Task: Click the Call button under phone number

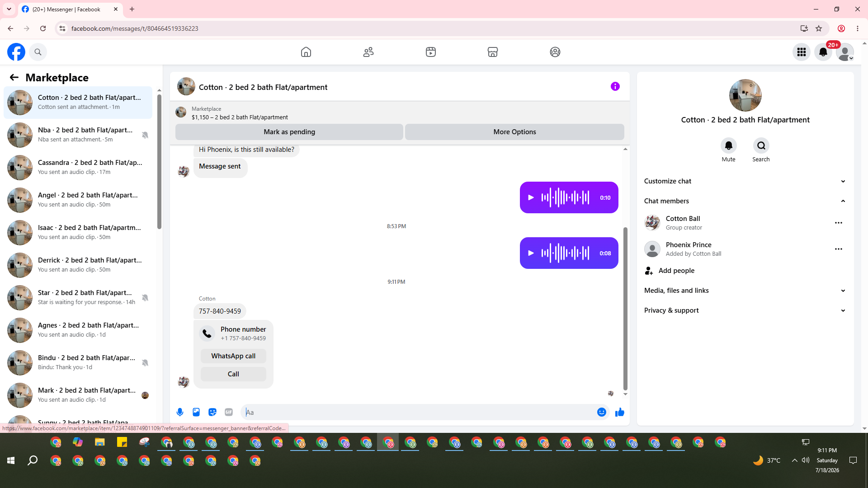Action: [233, 374]
